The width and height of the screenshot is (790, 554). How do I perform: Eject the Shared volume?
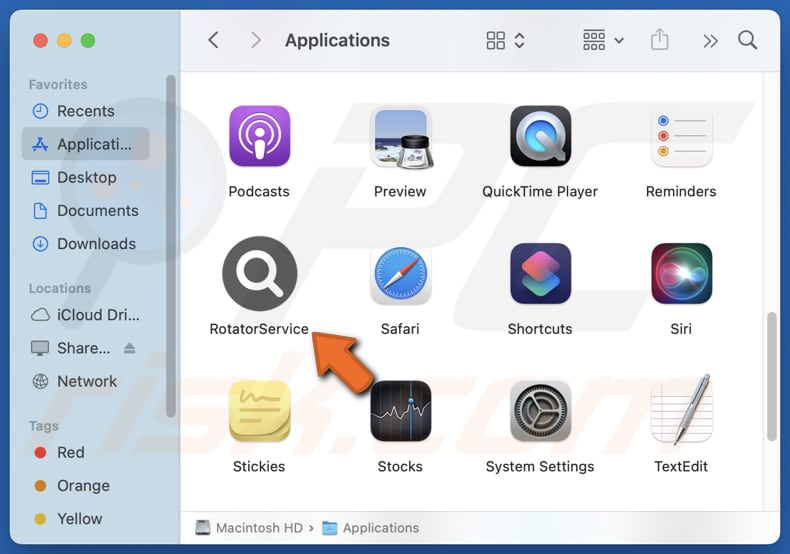(129, 348)
